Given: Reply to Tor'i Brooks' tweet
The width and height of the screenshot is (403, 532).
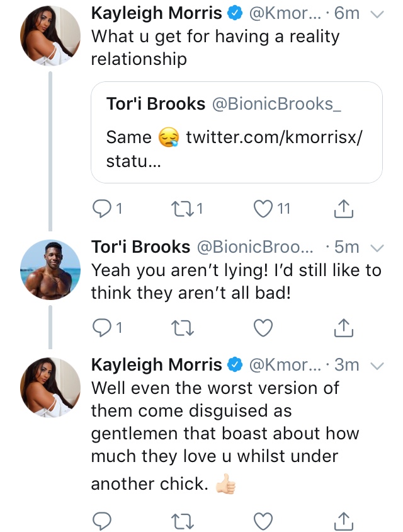Looking at the screenshot, I should point(101,328).
